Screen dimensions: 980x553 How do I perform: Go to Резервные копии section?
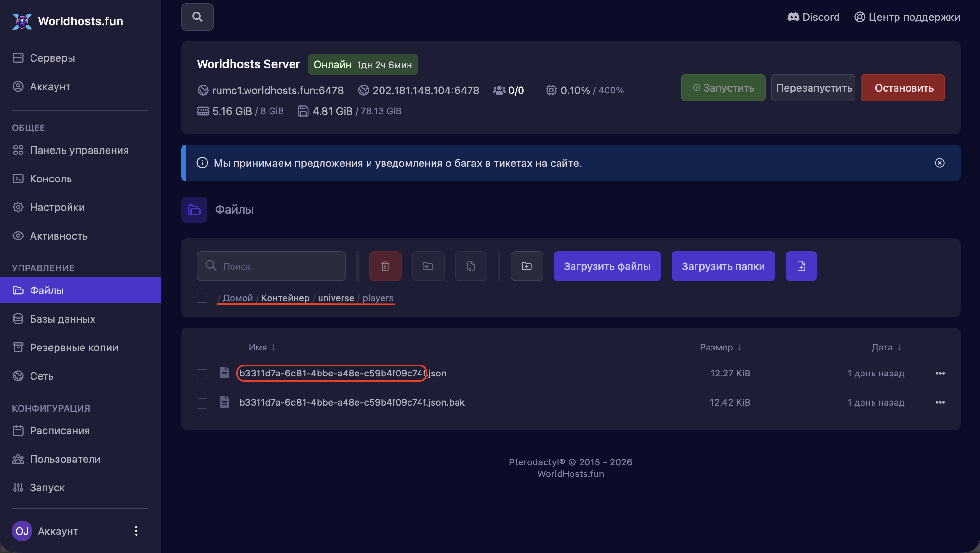click(x=74, y=347)
